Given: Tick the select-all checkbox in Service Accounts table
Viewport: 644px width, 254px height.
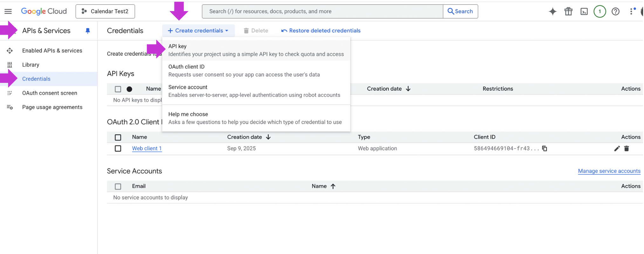Looking at the screenshot, I should point(118,187).
